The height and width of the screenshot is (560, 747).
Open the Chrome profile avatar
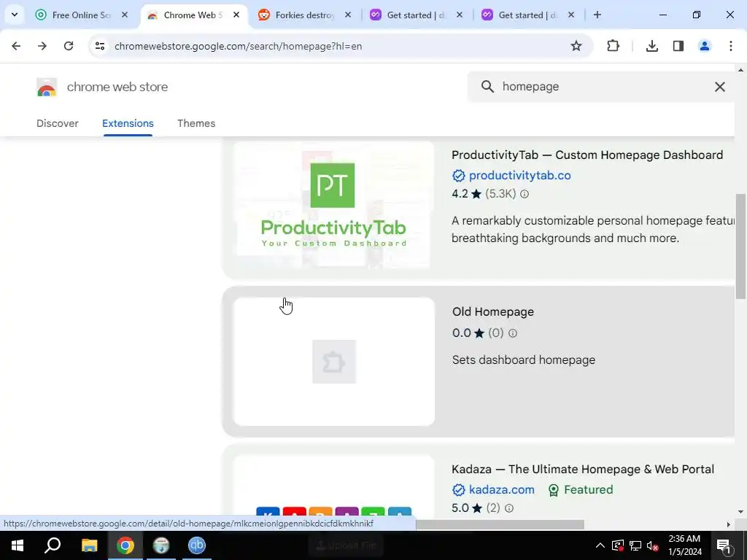(704, 46)
